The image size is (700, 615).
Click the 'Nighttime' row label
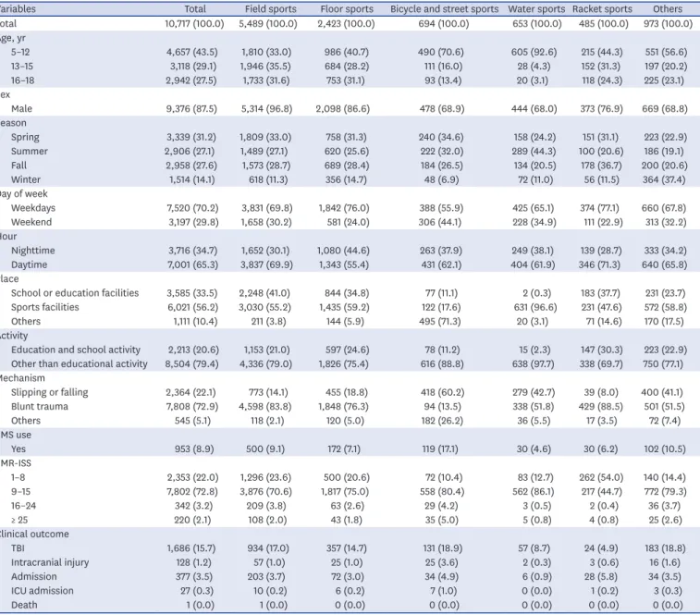point(33,251)
